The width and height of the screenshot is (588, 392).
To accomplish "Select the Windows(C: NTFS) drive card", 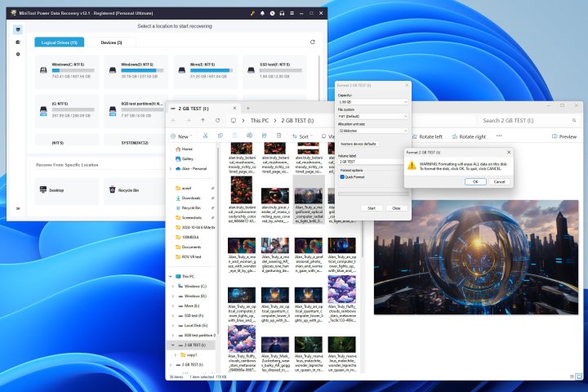I will (67, 70).
